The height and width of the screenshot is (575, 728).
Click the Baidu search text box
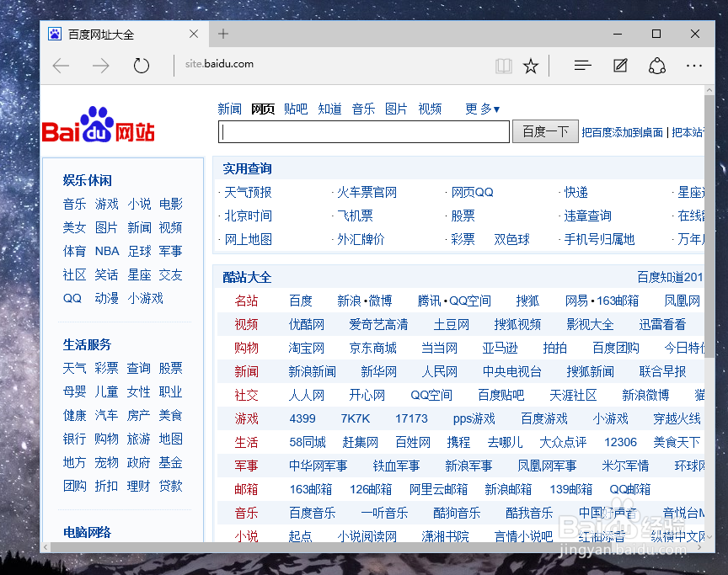pos(364,132)
